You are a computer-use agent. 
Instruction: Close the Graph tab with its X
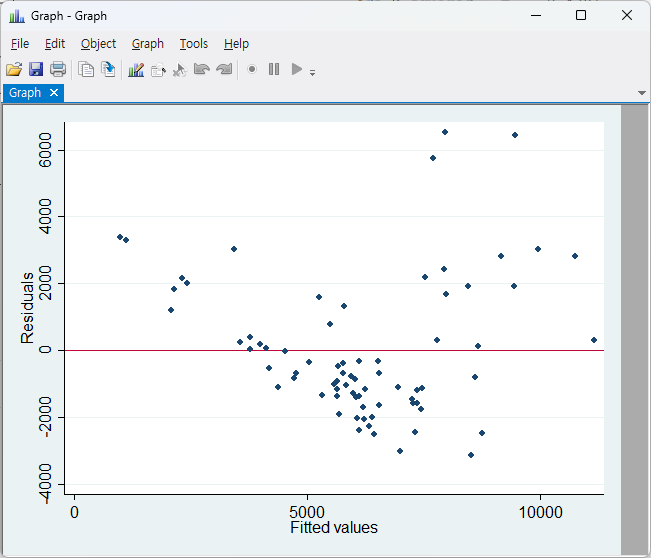[x=54, y=93]
